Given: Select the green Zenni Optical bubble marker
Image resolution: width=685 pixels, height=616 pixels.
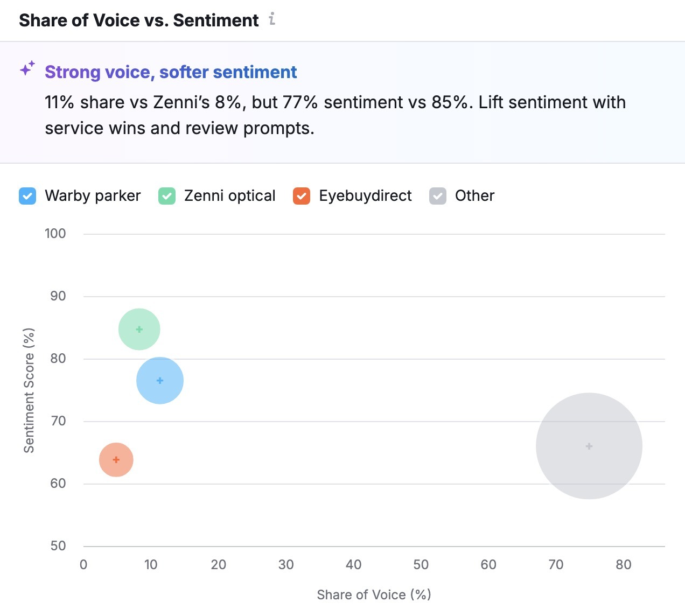Looking at the screenshot, I should pyautogui.click(x=139, y=328).
